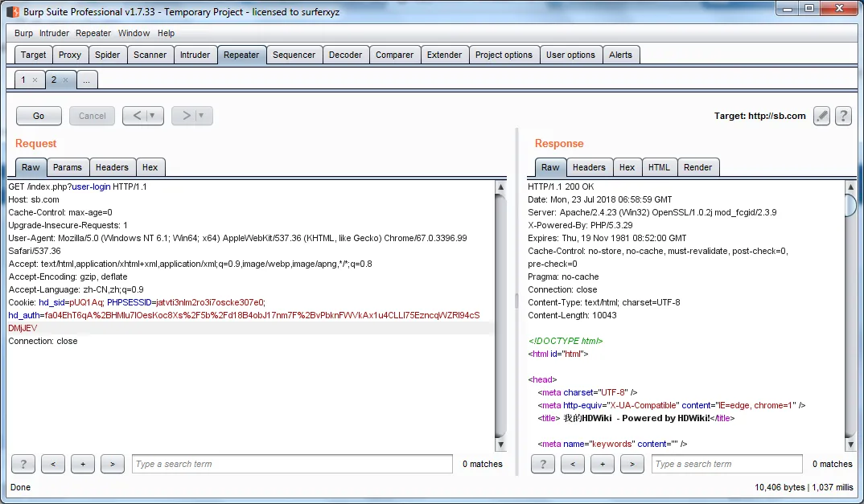864x504 pixels.
Task: Expand the back history dropdown arrow
Action: click(x=154, y=116)
